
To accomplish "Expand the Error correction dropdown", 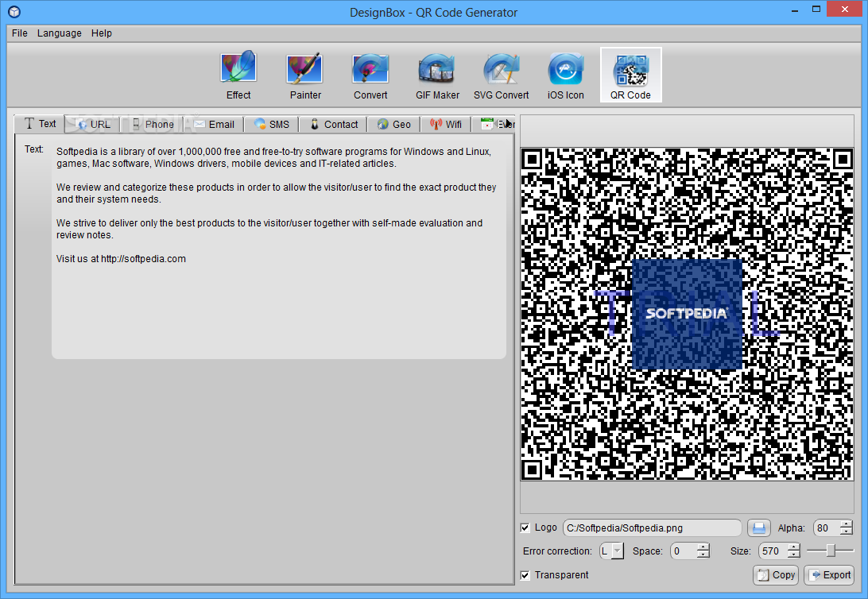I will coord(617,551).
